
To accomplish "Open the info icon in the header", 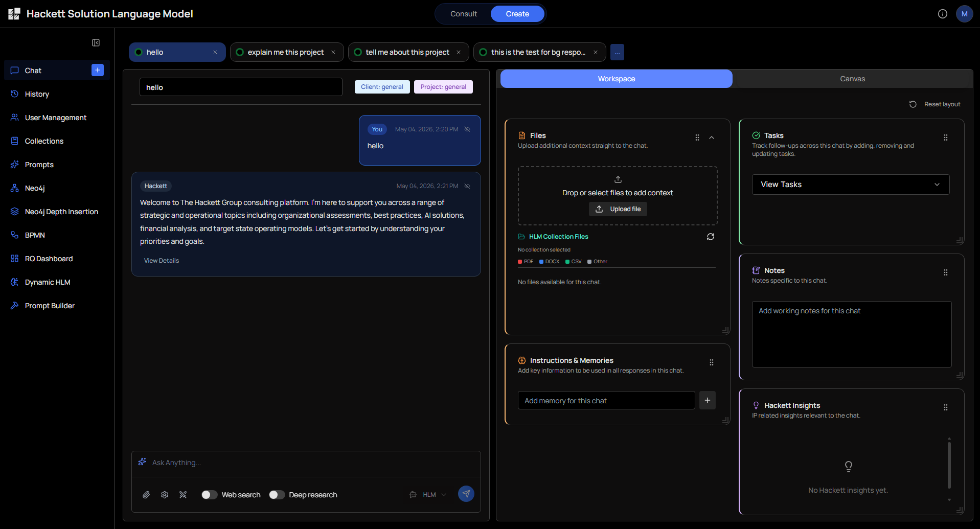I will (x=943, y=14).
